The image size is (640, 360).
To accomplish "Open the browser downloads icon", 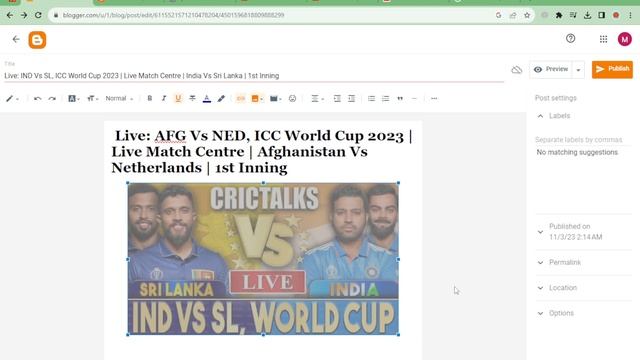I will pos(587,15).
